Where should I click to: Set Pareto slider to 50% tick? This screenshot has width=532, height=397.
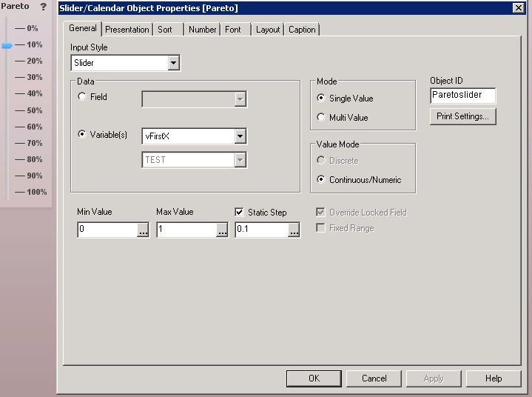pos(20,110)
